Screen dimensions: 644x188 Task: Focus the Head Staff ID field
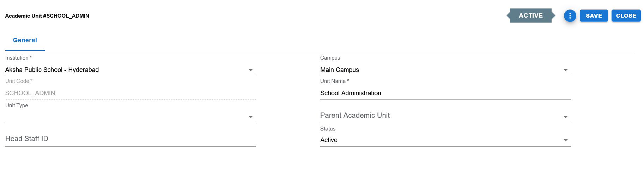coord(130,139)
